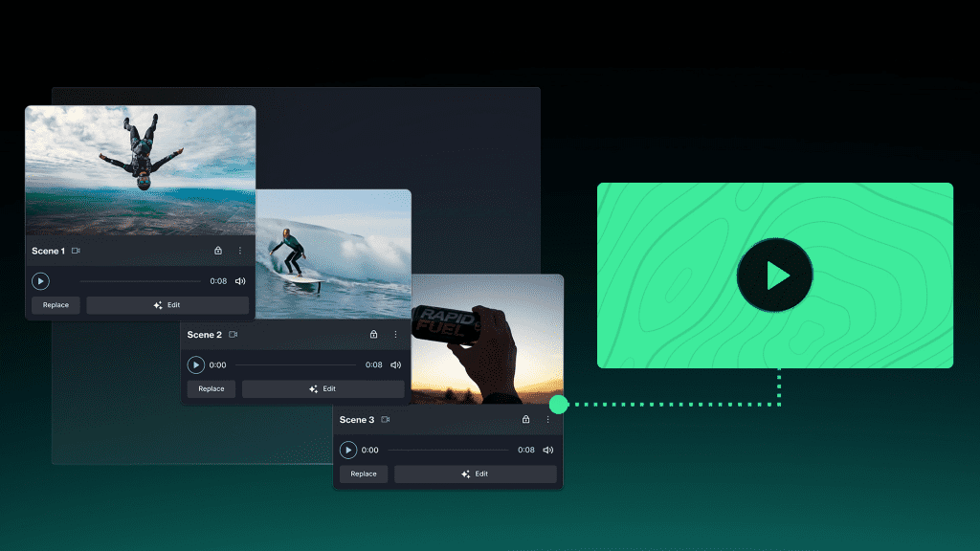Open Scene 2 three-dot options menu
This screenshot has height=551, width=980.
pyautogui.click(x=395, y=335)
